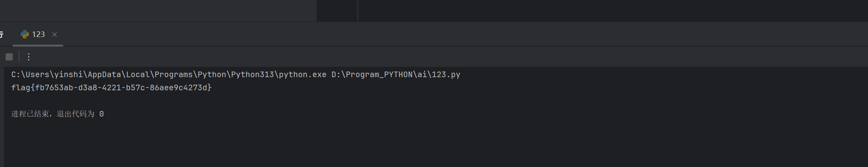Screen dimensions: 868x167
Task: Click the python.exe interpreter path in console
Action: (x=169, y=75)
